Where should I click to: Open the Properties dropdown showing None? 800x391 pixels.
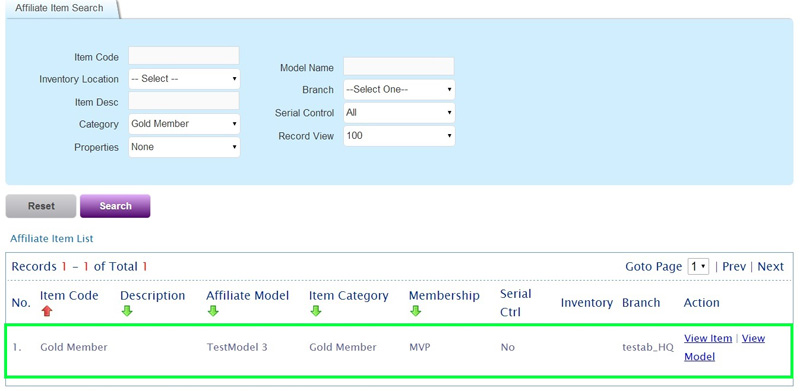(x=184, y=147)
